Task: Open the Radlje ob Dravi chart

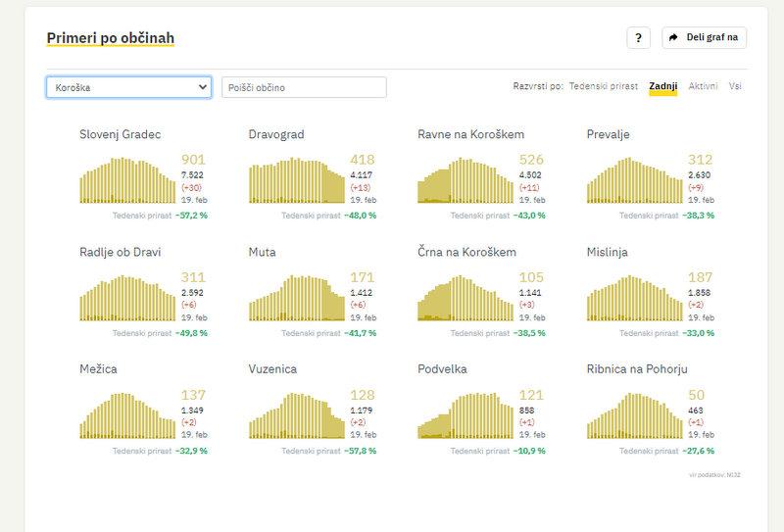Action: 127,299
